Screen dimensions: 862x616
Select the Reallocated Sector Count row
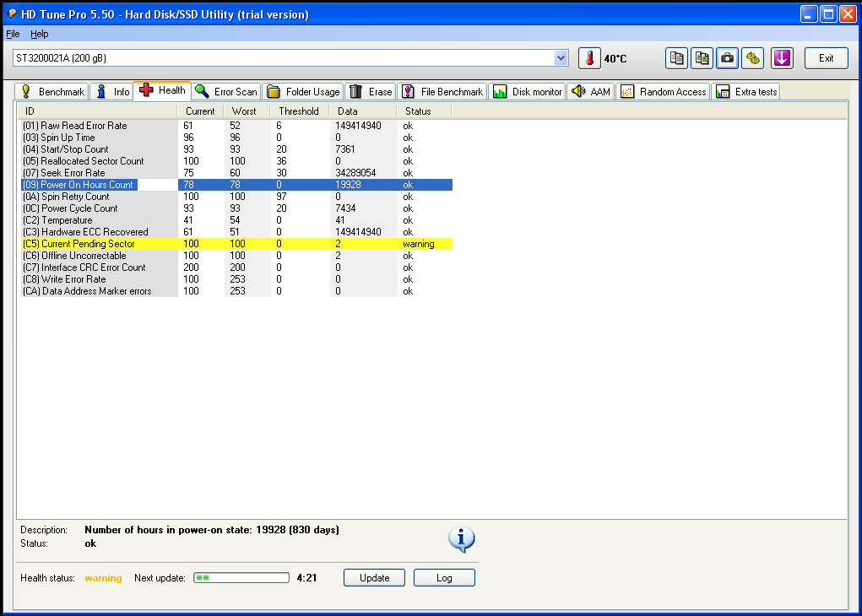(x=236, y=161)
